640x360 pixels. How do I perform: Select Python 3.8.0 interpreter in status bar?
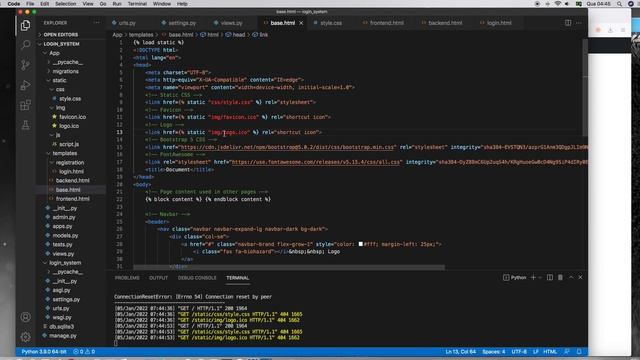44,351
